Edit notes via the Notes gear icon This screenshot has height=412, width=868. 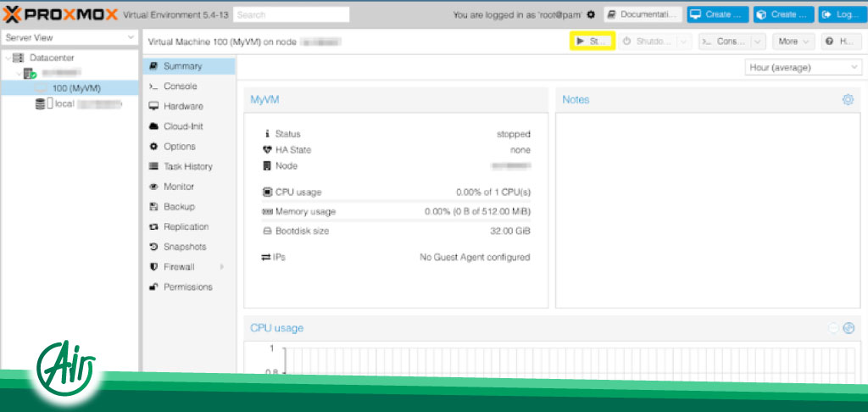(x=848, y=100)
